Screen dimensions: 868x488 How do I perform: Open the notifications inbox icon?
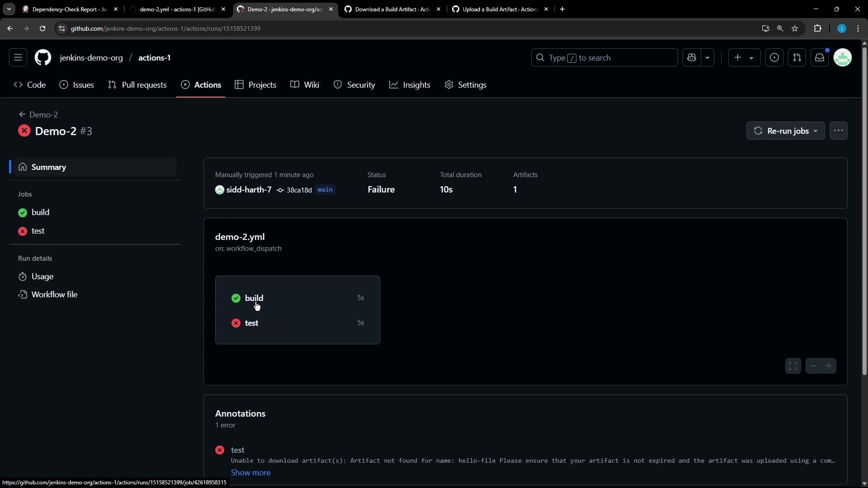click(820, 58)
